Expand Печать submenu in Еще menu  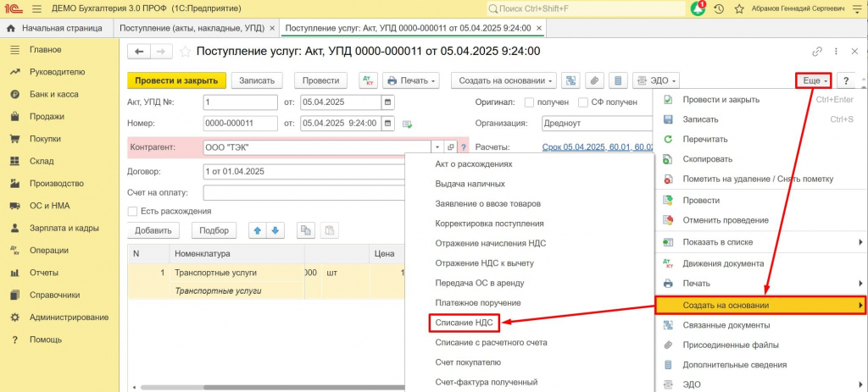pos(860,283)
